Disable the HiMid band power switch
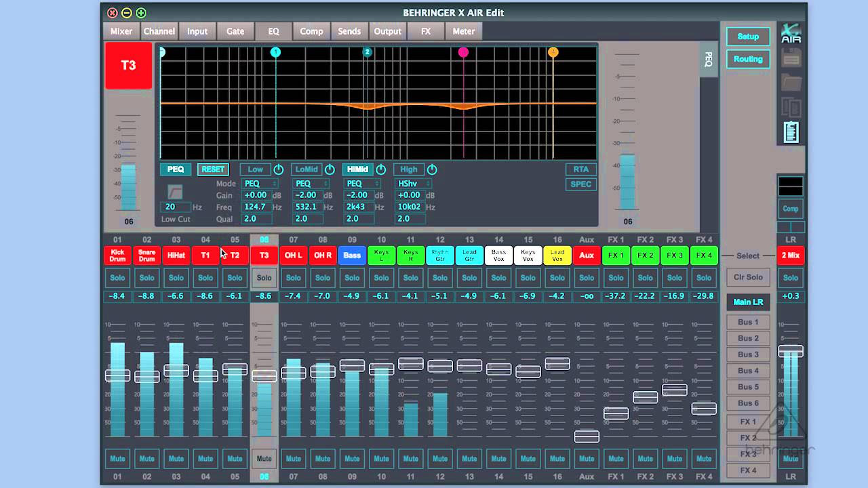 (x=380, y=169)
